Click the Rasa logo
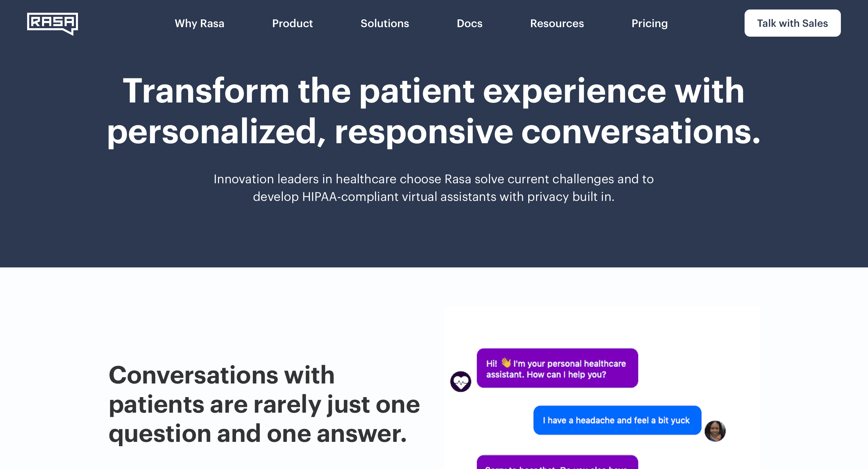This screenshot has height=469, width=868. tap(53, 23)
